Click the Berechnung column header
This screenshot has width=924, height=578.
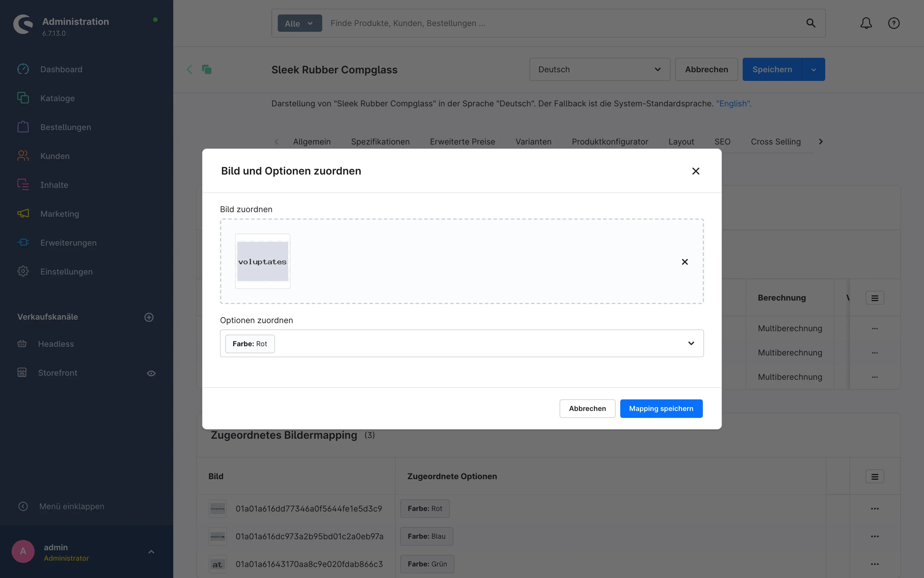click(782, 298)
